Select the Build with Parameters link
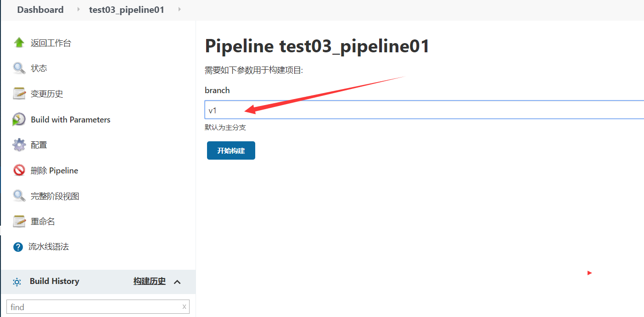 71,119
